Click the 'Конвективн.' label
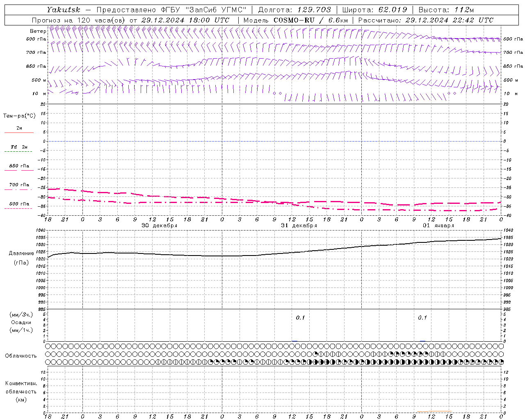 click(x=21, y=383)
